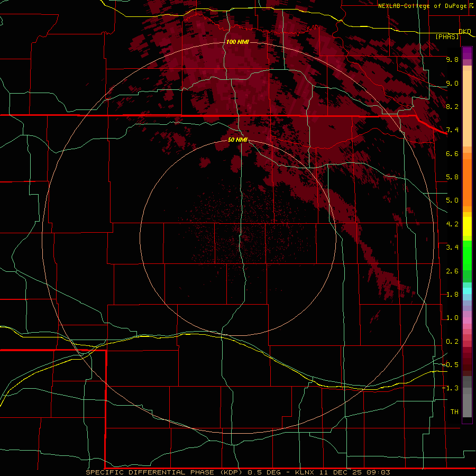Pick the purple segment atop color scale
The width and height of the screenshot is (476, 476).
pyautogui.click(x=467, y=53)
